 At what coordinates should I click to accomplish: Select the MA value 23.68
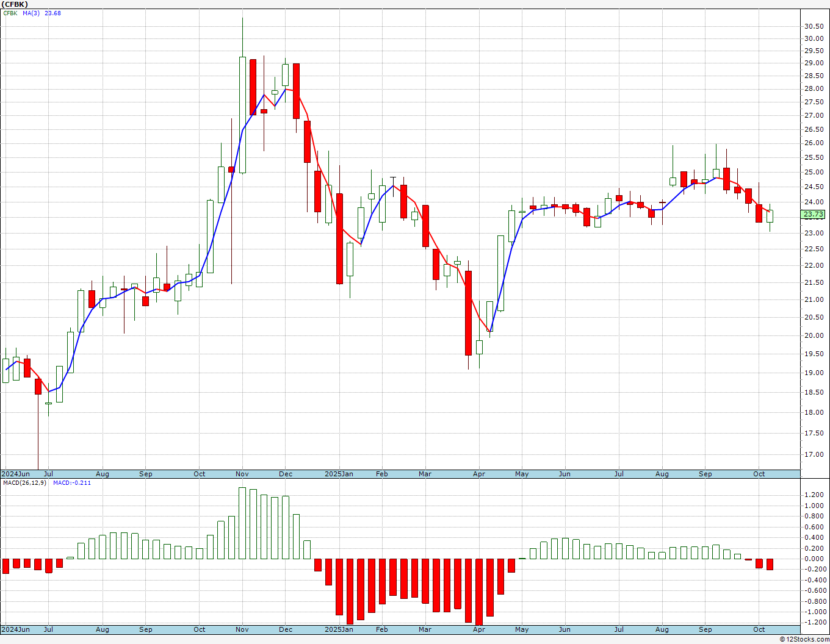tap(52, 13)
